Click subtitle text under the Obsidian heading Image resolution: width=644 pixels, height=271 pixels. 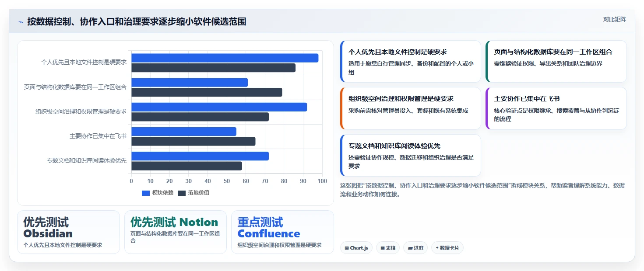(x=63, y=245)
